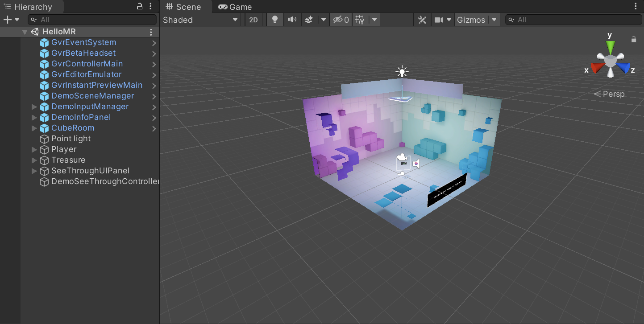644x324 pixels.
Task: Toggle scene audio speaker button
Action: [292, 20]
